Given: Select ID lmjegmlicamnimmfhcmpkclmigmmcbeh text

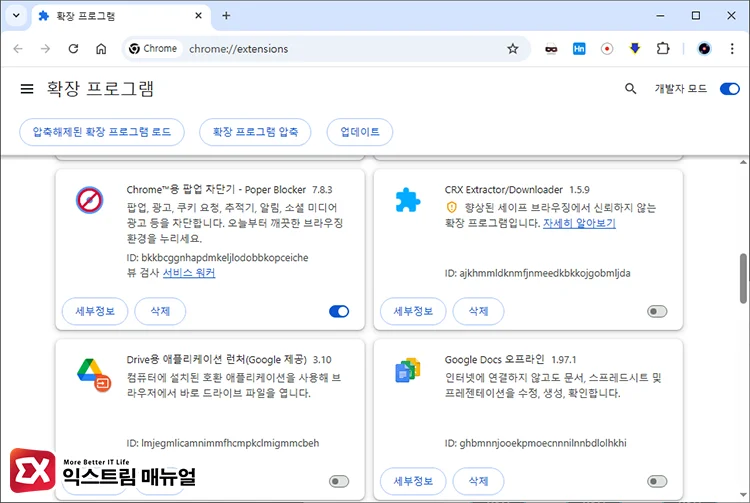Looking at the screenshot, I should click(x=222, y=443).
